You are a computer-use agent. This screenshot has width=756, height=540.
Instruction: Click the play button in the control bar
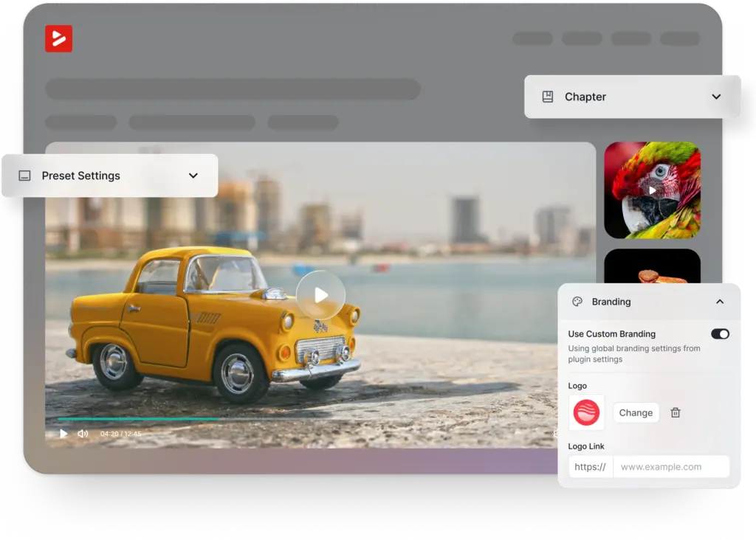(x=63, y=433)
